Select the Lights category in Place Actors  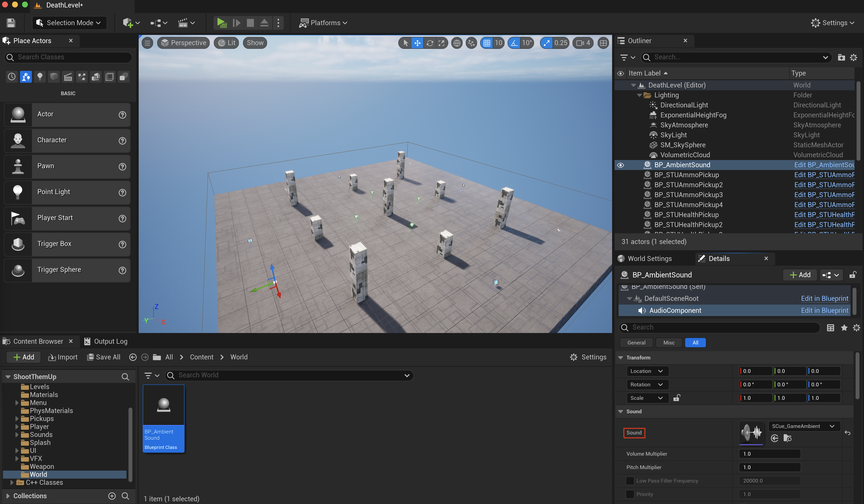click(40, 77)
